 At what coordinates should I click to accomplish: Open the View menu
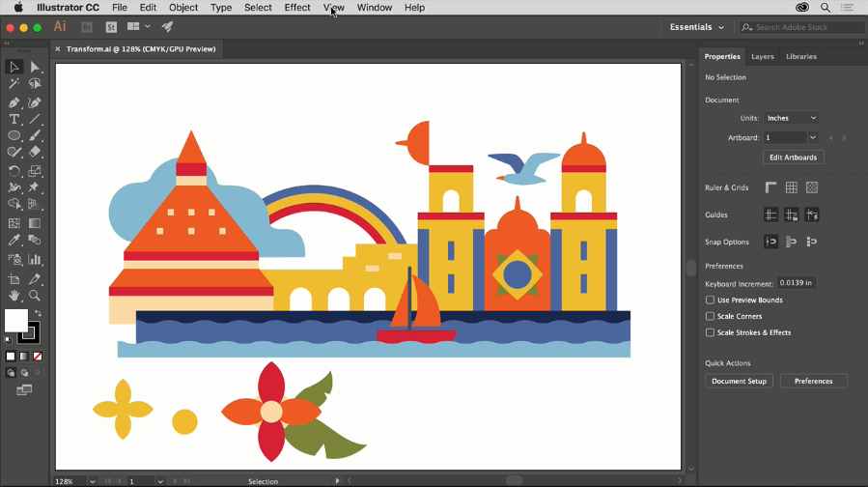(334, 8)
